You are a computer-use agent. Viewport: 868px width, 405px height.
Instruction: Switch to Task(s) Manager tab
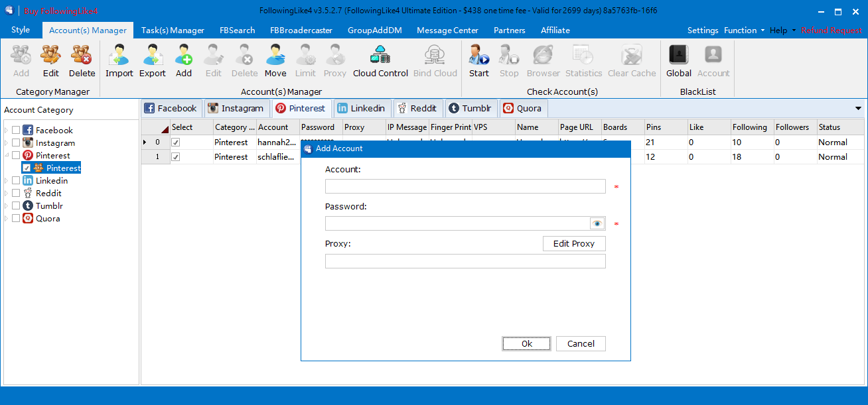(x=173, y=30)
